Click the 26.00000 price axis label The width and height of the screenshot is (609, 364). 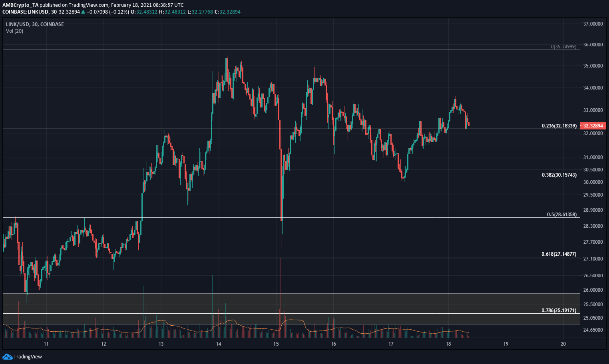click(593, 290)
